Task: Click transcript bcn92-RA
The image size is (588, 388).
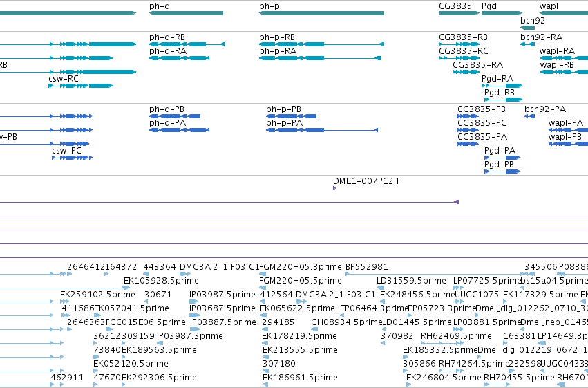Action: pos(541,37)
